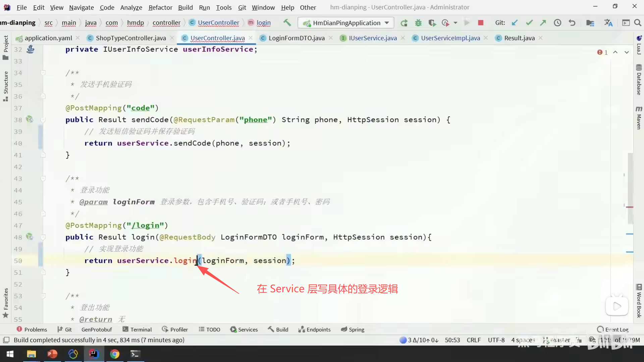The image size is (644, 362).
Task: Click Git commit checkmark icon
Action: 529,23
